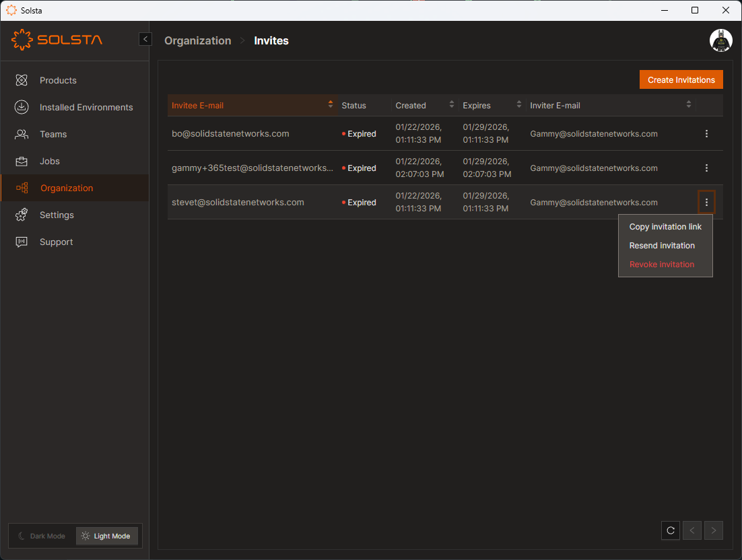Collapse the sidebar with the chevron button
The height and width of the screenshot is (560, 742).
pyautogui.click(x=145, y=39)
